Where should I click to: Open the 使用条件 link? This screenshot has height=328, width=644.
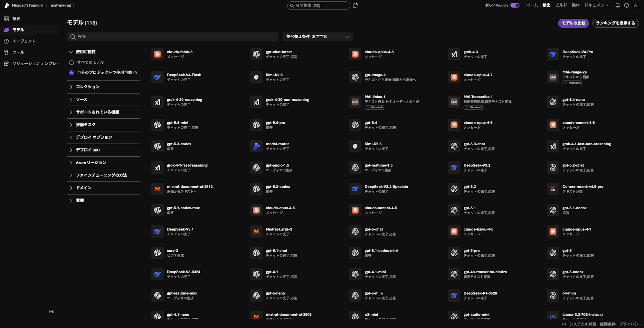point(608,324)
